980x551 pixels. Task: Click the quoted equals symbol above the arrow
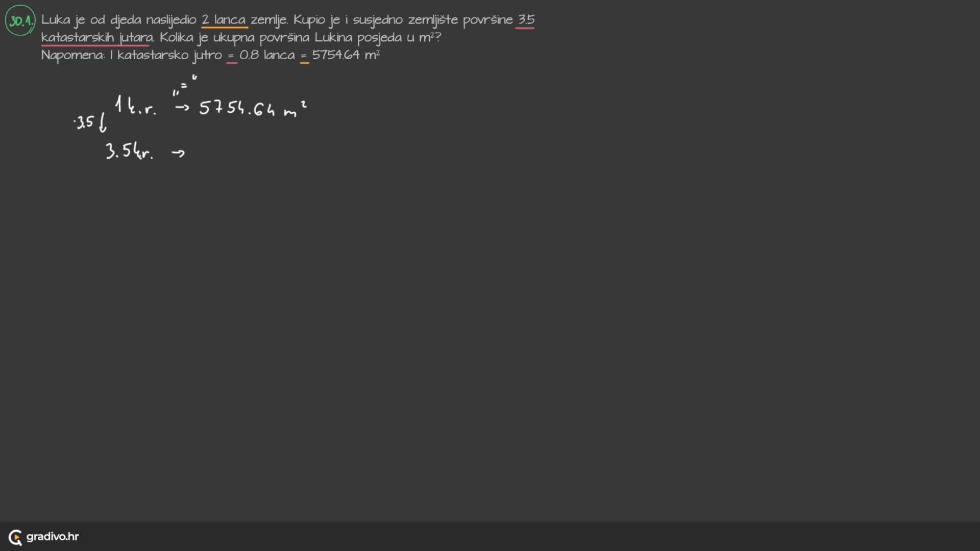point(184,85)
